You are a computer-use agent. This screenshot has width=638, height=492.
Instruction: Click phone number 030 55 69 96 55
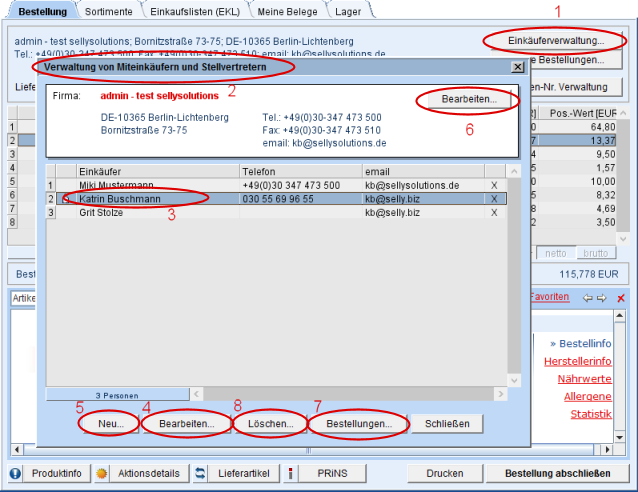pyautogui.click(x=278, y=199)
